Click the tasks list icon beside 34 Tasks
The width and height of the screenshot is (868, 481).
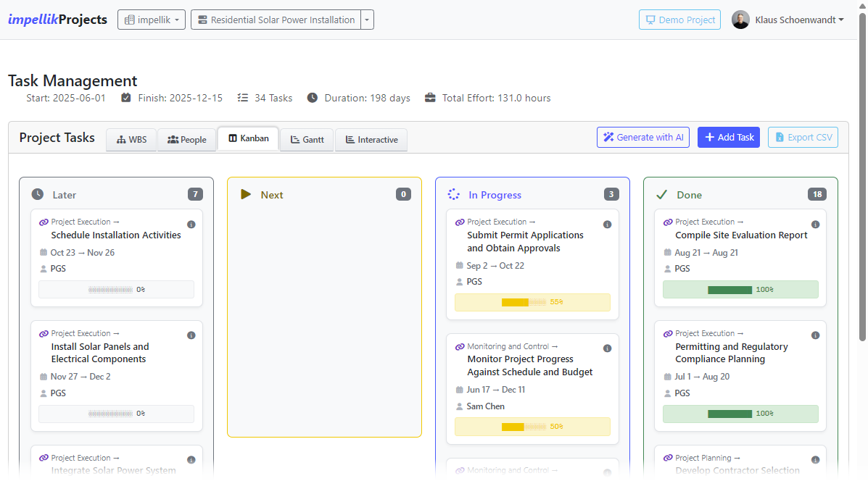click(x=242, y=98)
